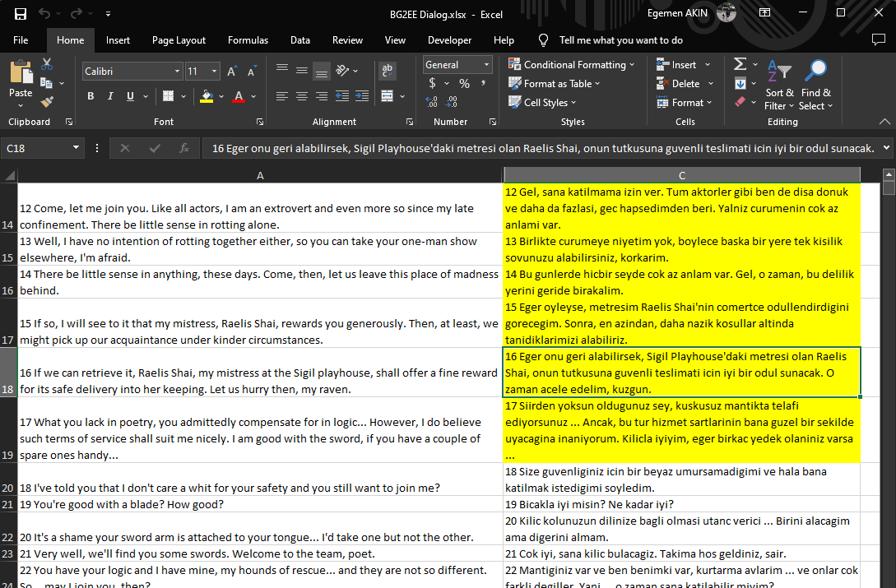Open the Page Layout tab

click(179, 39)
